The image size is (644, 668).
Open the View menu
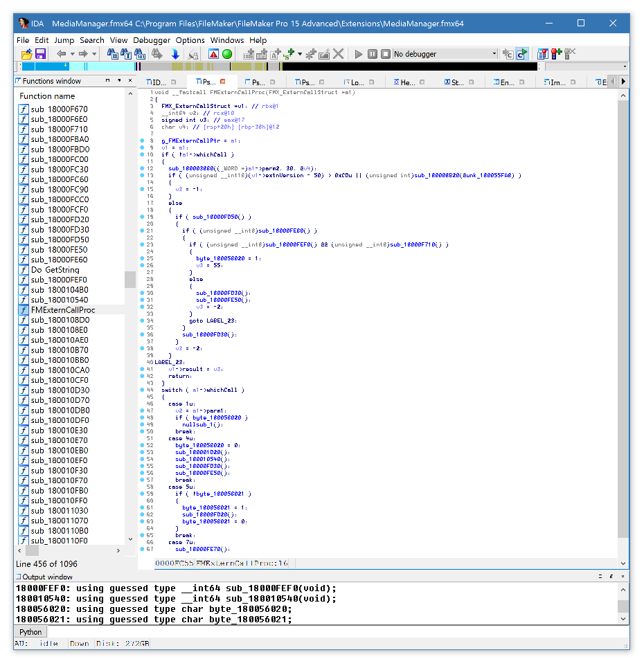(118, 40)
